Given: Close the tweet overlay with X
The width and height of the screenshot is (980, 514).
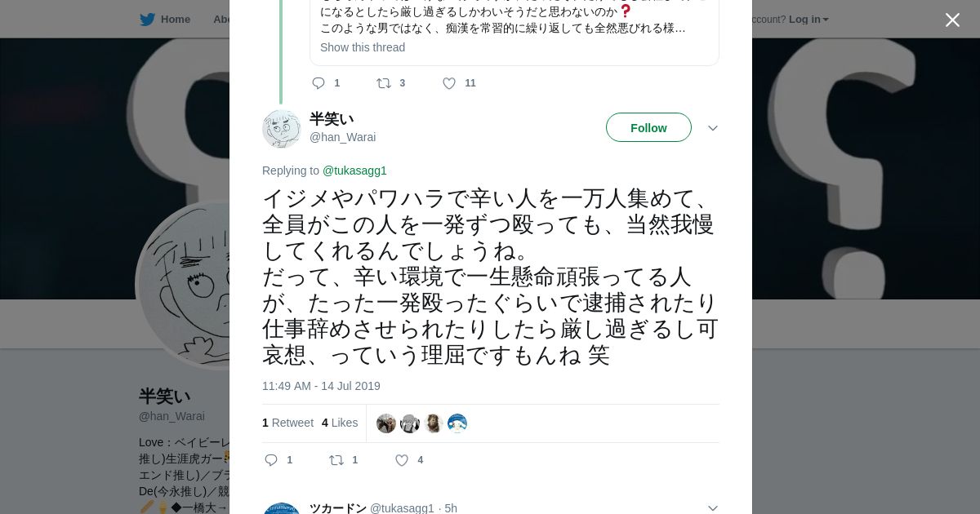Looking at the screenshot, I should (952, 20).
